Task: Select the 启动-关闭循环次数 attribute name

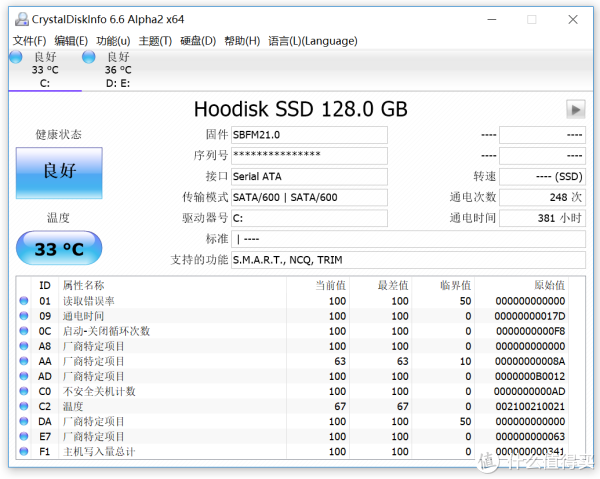Action: [x=106, y=331]
